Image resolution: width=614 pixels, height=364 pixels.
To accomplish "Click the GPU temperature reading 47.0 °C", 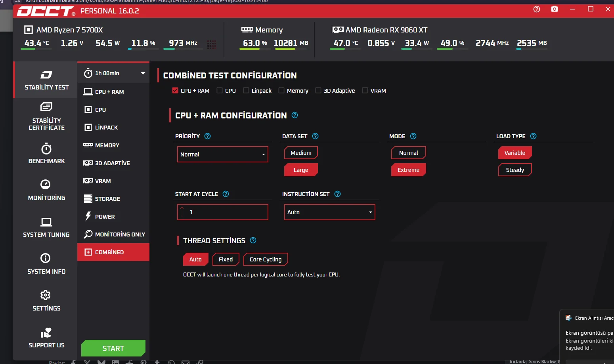I will pyautogui.click(x=346, y=43).
